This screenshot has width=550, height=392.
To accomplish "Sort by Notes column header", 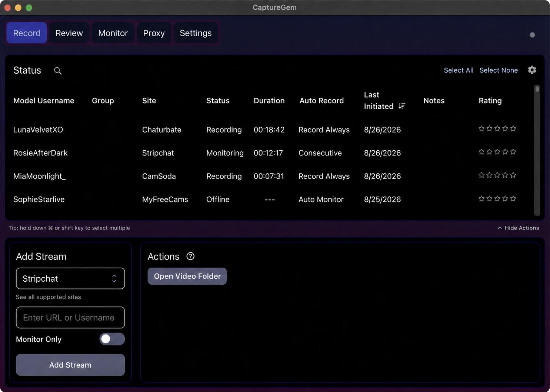I will click(x=434, y=101).
